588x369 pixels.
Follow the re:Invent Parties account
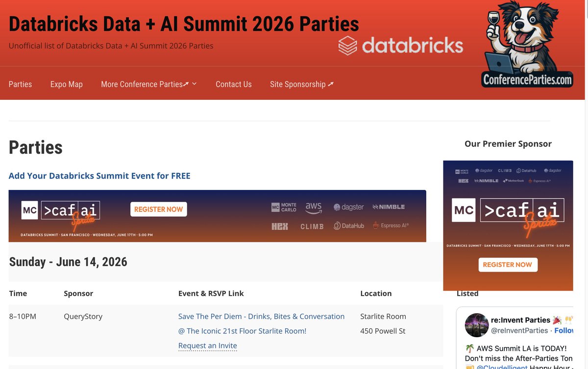pyautogui.click(x=563, y=331)
